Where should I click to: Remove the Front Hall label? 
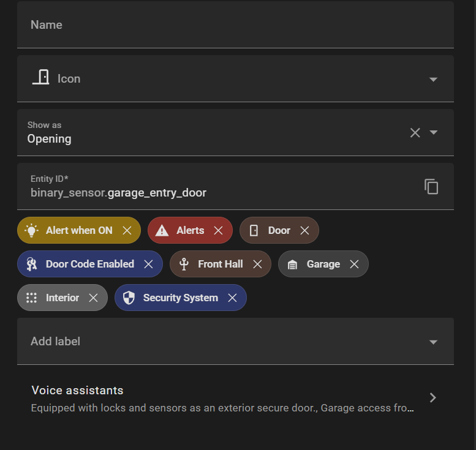(257, 264)
